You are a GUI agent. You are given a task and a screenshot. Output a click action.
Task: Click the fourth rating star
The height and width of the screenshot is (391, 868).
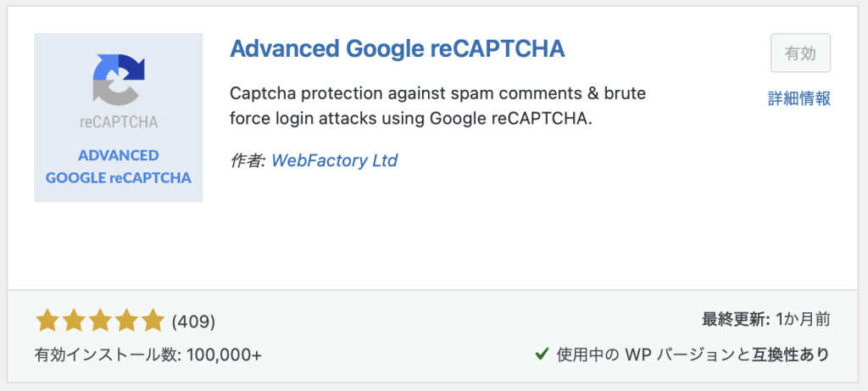click(126, 321)
